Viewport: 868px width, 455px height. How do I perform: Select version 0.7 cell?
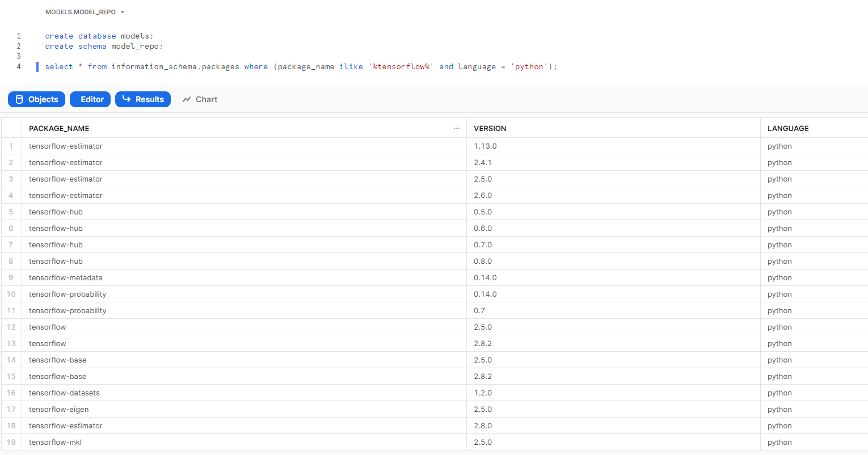[613, 310]
